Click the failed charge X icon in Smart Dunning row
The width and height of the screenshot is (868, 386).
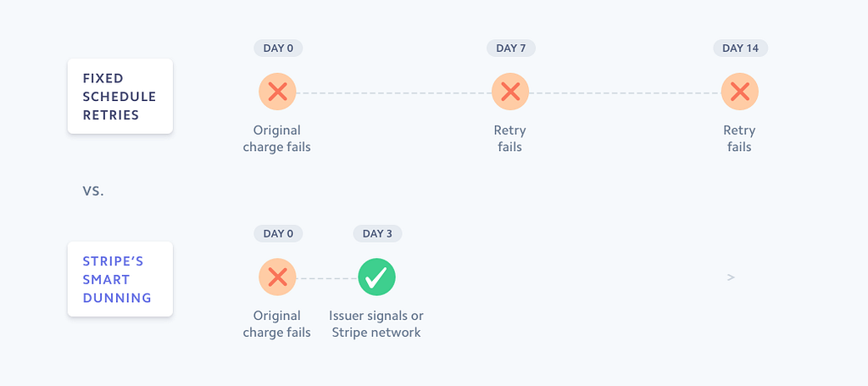tap(277, 277)
